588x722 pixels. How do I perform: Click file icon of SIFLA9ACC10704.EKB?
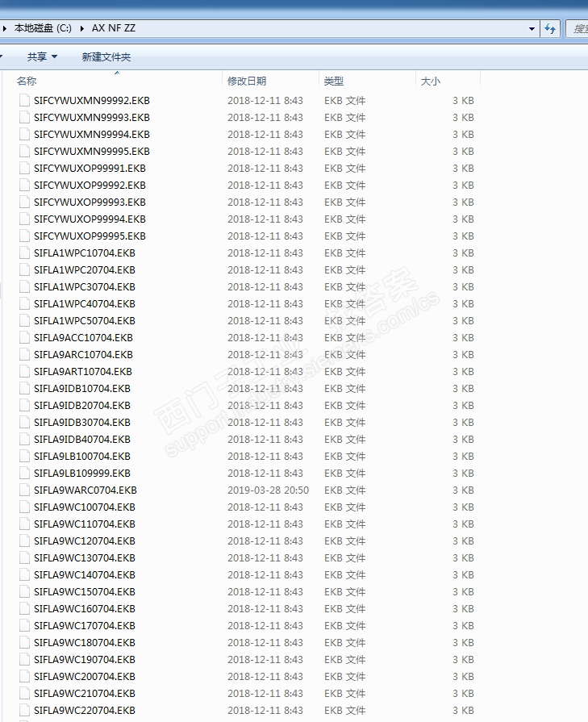25,337
